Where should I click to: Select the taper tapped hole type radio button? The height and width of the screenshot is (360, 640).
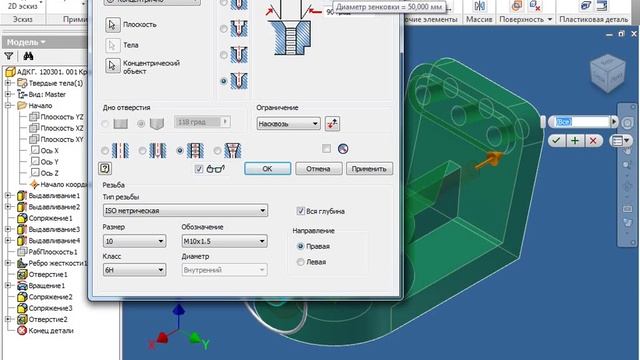(217, 151)
